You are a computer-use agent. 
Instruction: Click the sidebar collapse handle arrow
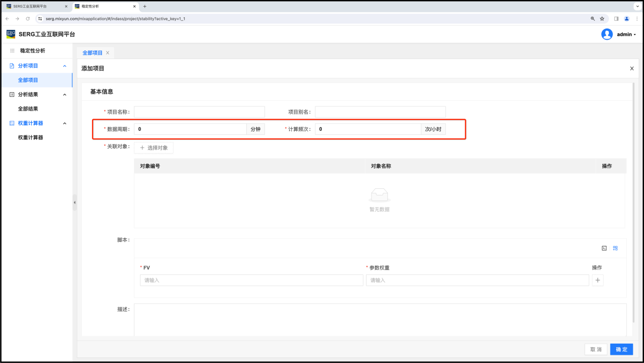click(74, 202)
